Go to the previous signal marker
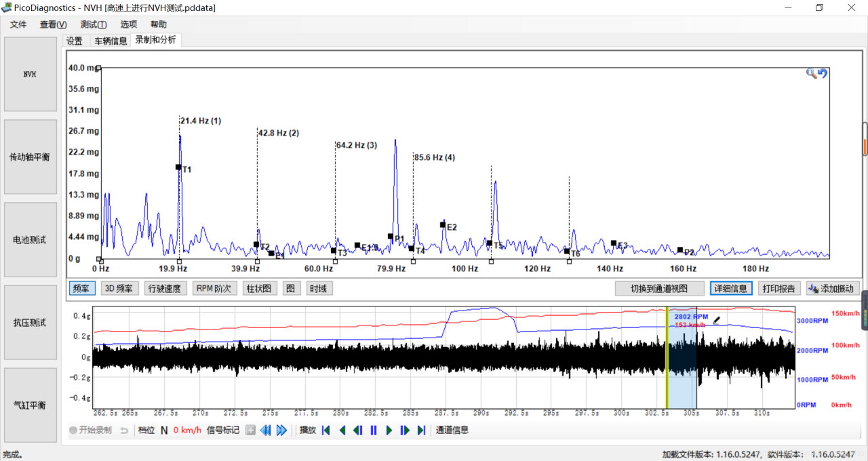 [x=266, y=430]
